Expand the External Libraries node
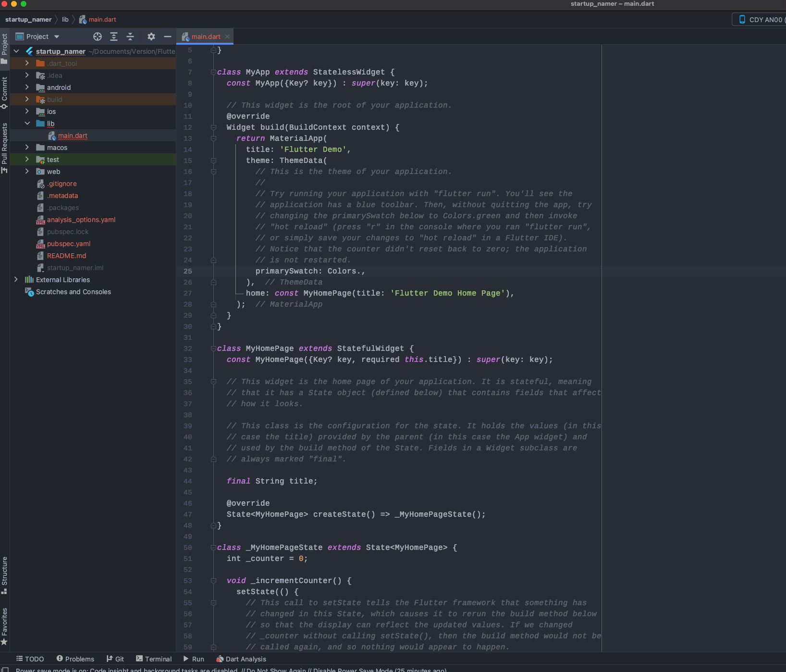 (x=16, y=279)
